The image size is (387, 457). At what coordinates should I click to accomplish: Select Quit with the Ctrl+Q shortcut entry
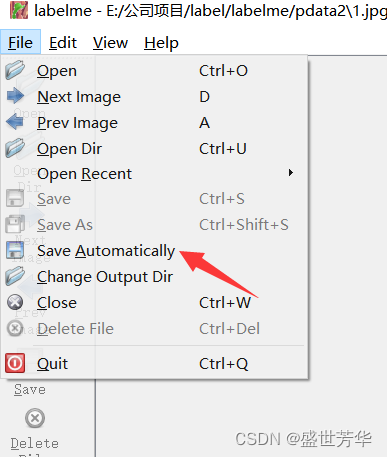[154, 363]
